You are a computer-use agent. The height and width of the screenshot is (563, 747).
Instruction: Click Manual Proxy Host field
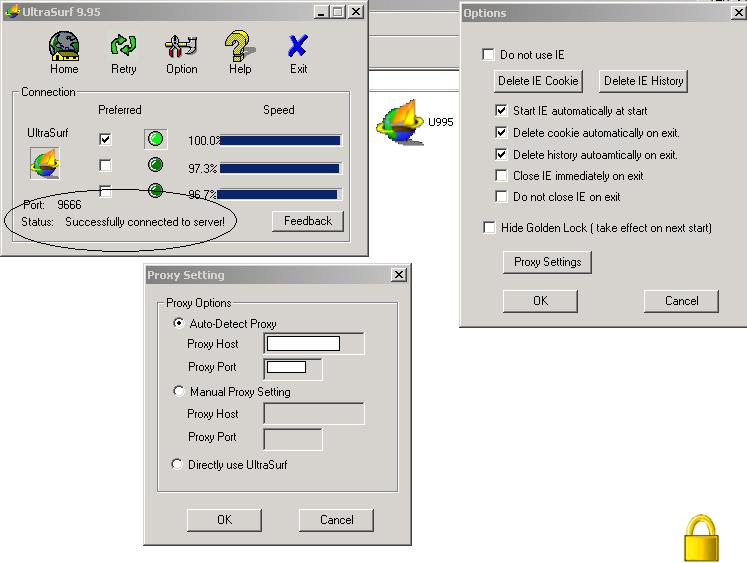click(314, 413)
